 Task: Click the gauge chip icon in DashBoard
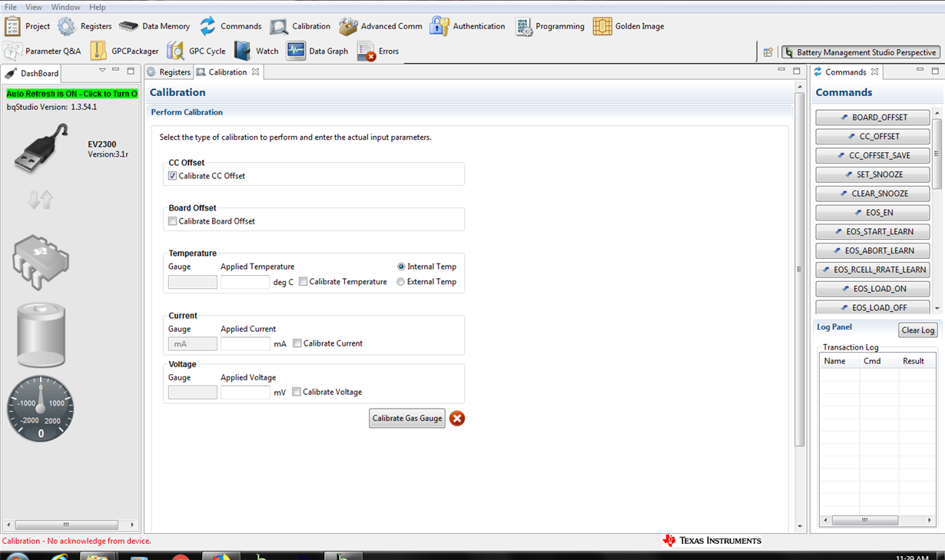coord(41,262)
